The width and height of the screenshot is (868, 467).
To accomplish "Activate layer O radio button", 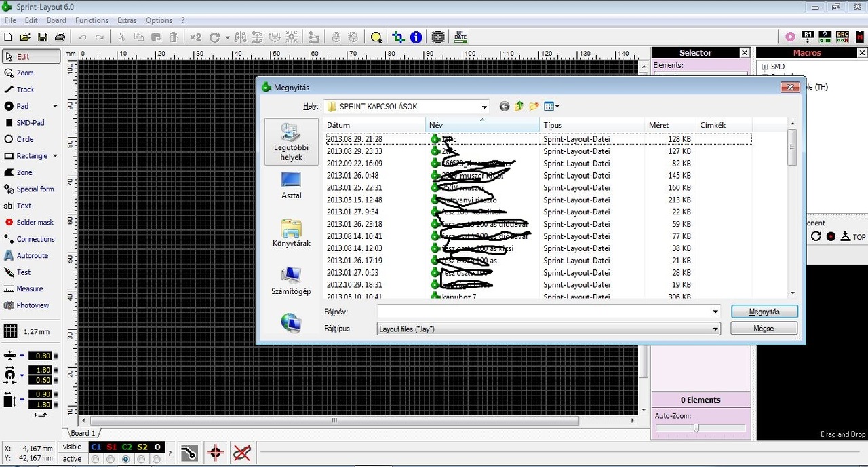I will [x=157, y=460].
